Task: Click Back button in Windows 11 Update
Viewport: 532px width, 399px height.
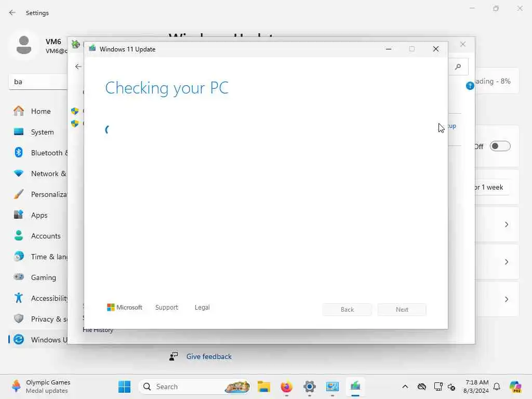Action: click(347, 310)
